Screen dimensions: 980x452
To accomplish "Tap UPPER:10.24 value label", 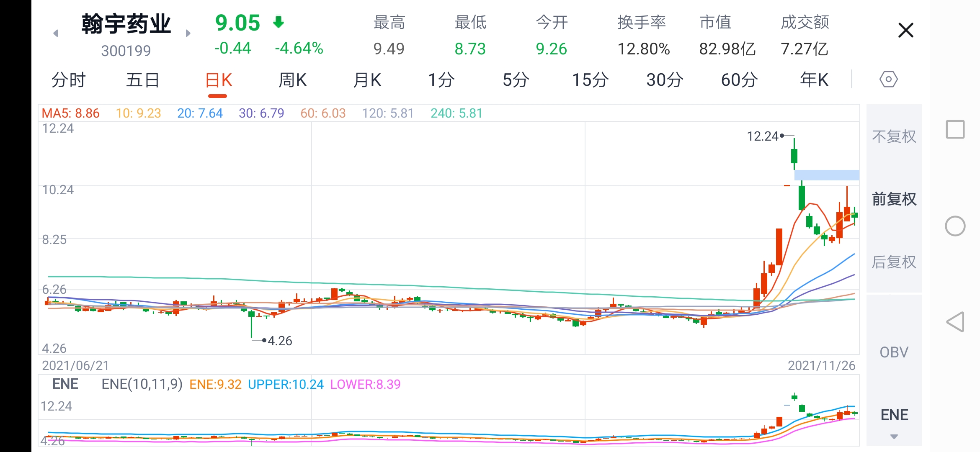I will [286, 384].
